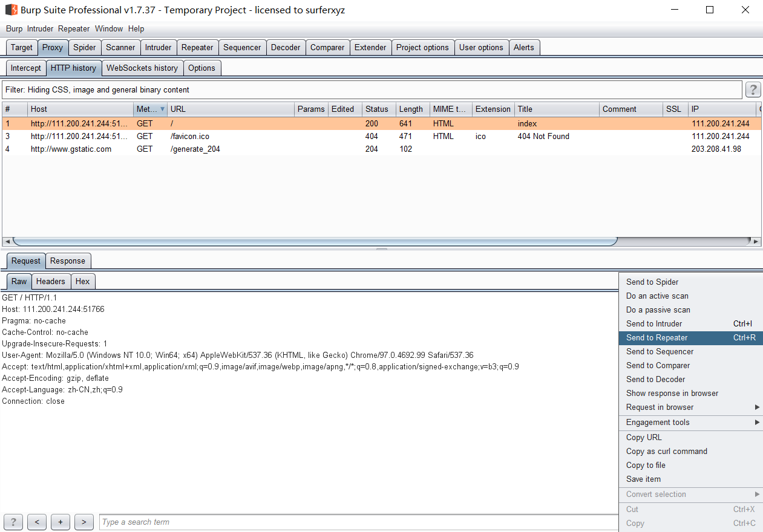
Task: Select Send to Intruder in context menu
Action: tap(690, 324)
